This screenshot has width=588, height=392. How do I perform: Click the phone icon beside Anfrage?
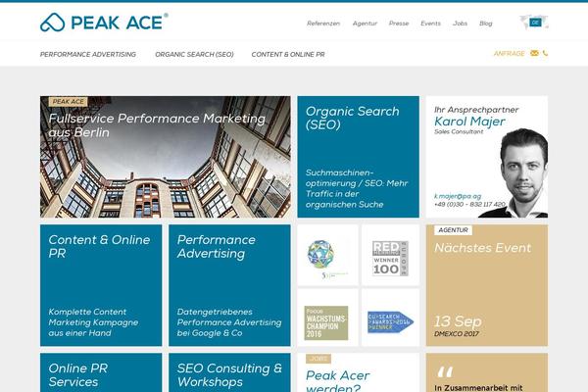[x=545, y=53]
